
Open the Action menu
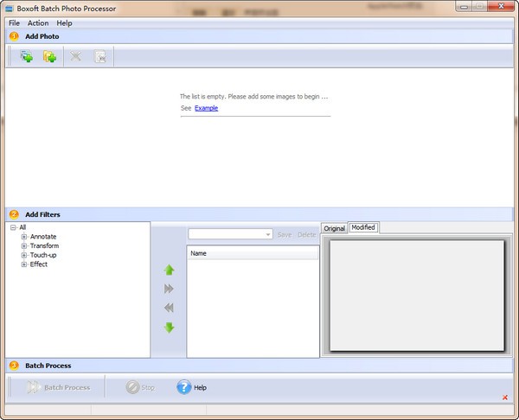coord(38,22)
